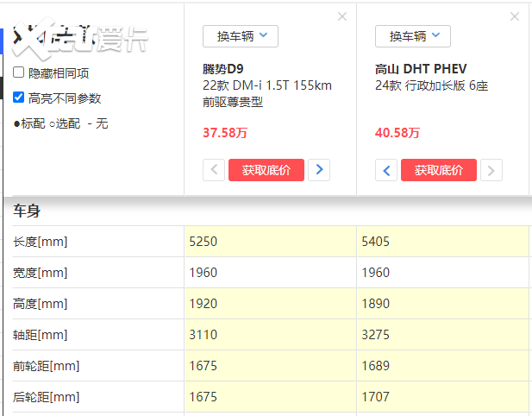The height and width of the screenshot is (416, 532).
Task: Select length value 5250
Action: click(203, 242)
